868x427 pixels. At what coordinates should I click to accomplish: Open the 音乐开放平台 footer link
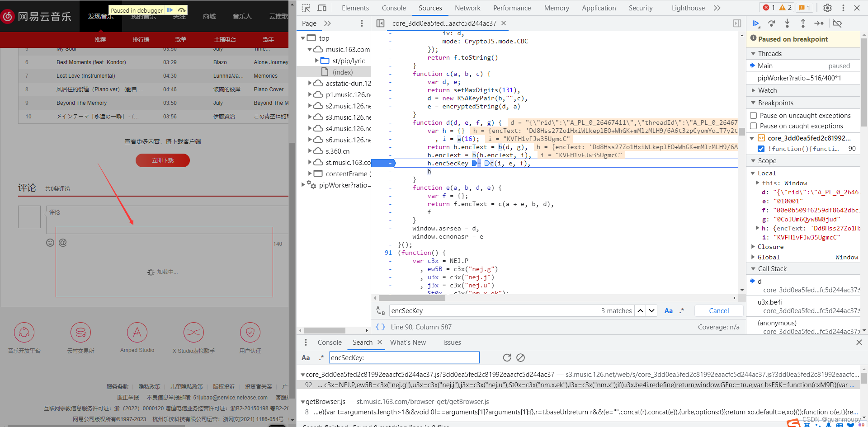point(24,338)
